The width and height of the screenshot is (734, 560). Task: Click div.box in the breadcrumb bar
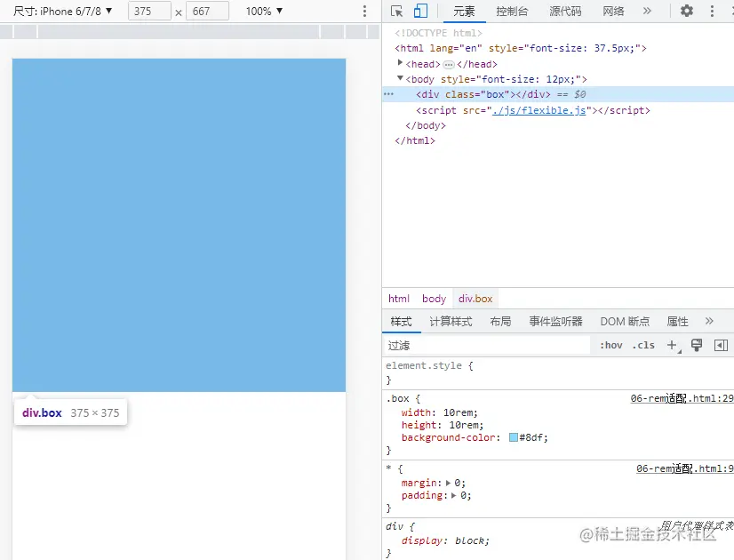pos(475,299)
